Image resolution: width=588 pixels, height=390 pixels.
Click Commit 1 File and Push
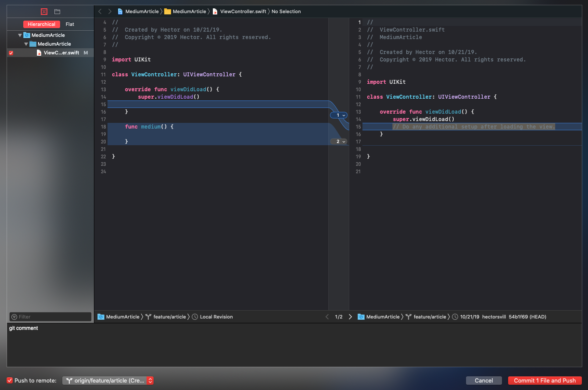(x=545, y=381)
